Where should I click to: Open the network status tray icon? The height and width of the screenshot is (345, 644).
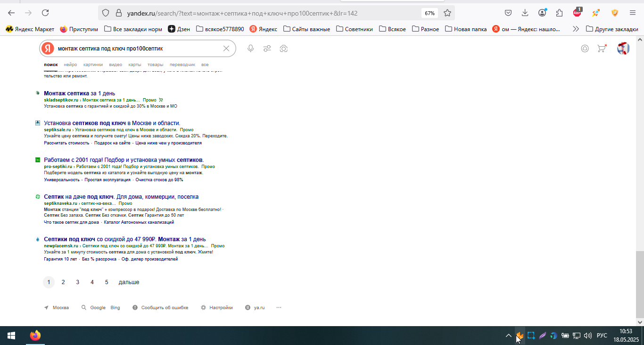pyautogui.click(x=576, y=336)
